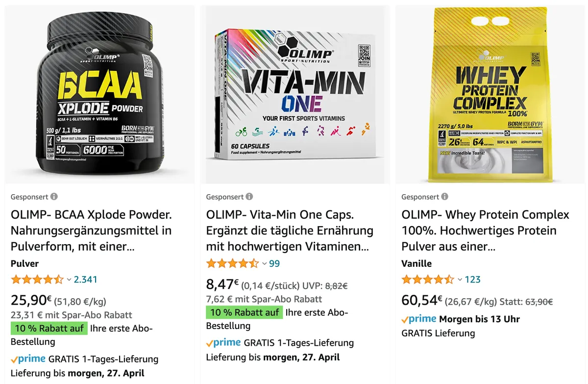Click the star rating of Vita-Min One Caps
The image size is (588, 384).
(233, 263)
